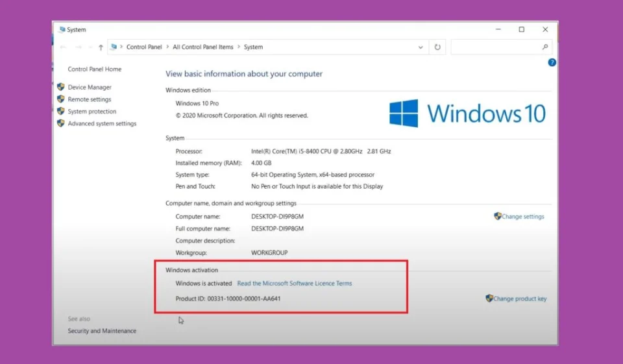Click the shield icon beside Device Manager

tap(61, 87)
